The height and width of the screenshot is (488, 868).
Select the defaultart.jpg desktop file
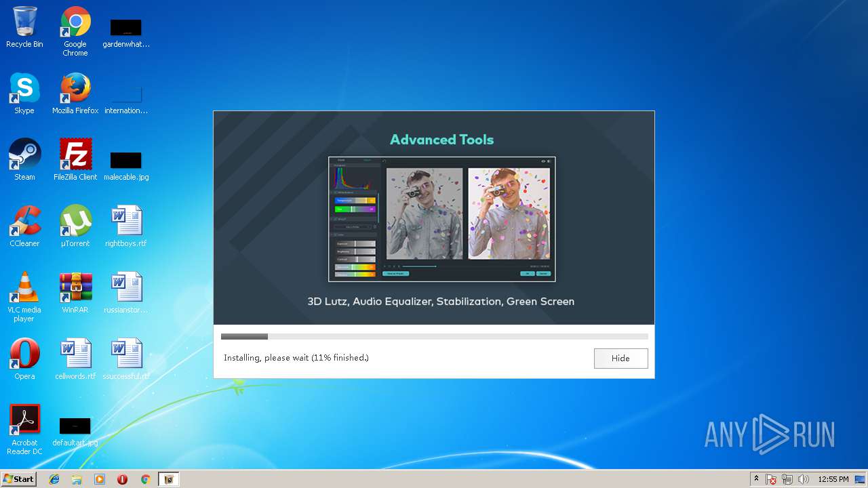coord(75,432)
